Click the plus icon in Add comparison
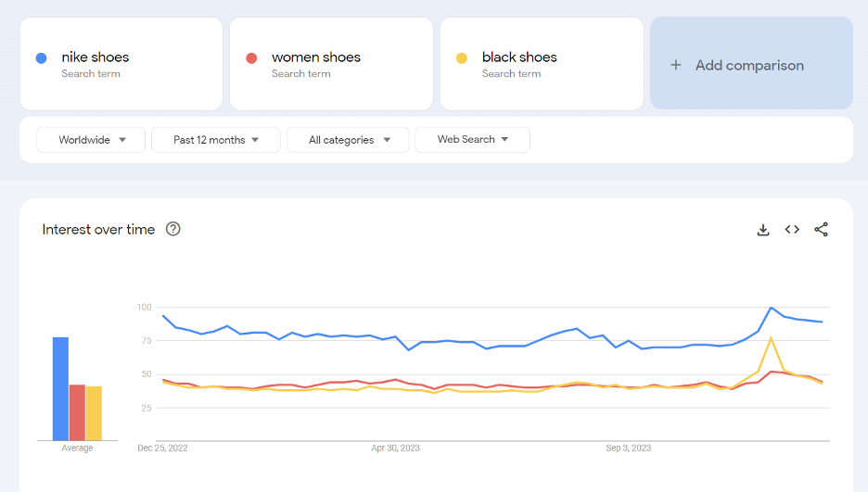Screen dimensions: 868x493 (x=676, y=65)
